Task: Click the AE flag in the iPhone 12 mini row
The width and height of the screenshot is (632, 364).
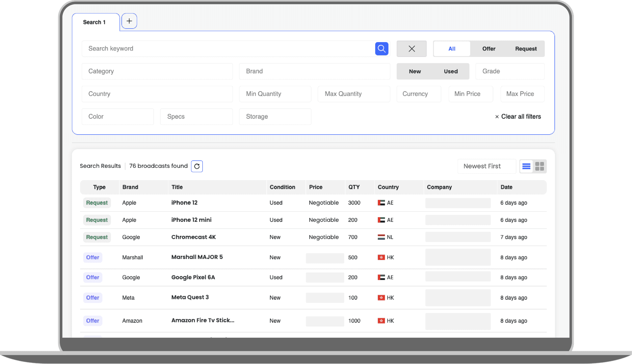Action: click(x=381, y=220)
